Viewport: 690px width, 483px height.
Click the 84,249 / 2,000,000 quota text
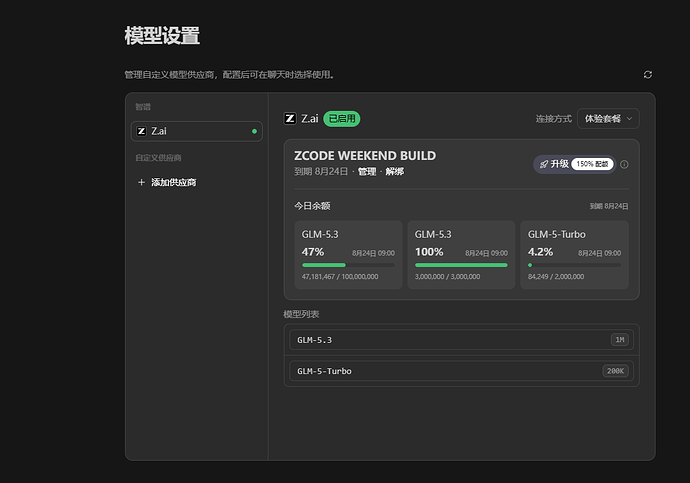pyautogui.click(x=556, y=277)
